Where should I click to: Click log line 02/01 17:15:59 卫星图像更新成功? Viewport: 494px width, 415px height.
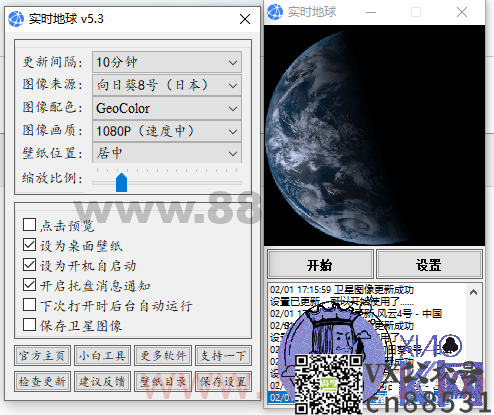(x=342, y=290)
